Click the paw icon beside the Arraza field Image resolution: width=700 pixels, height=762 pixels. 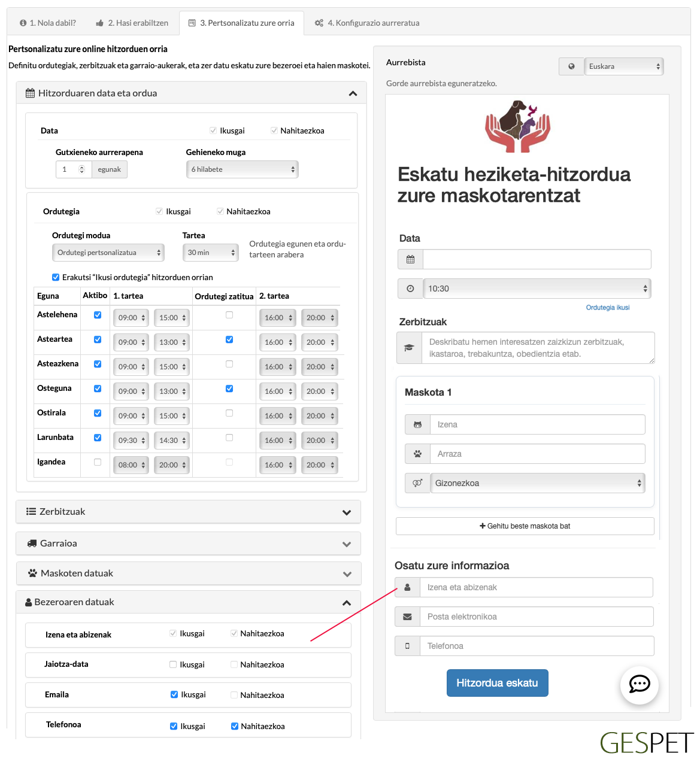(417, 454)
